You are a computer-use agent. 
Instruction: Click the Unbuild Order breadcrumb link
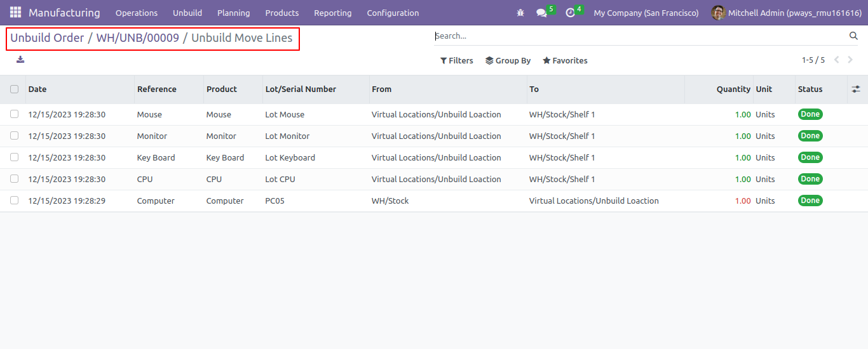point(47,38)
